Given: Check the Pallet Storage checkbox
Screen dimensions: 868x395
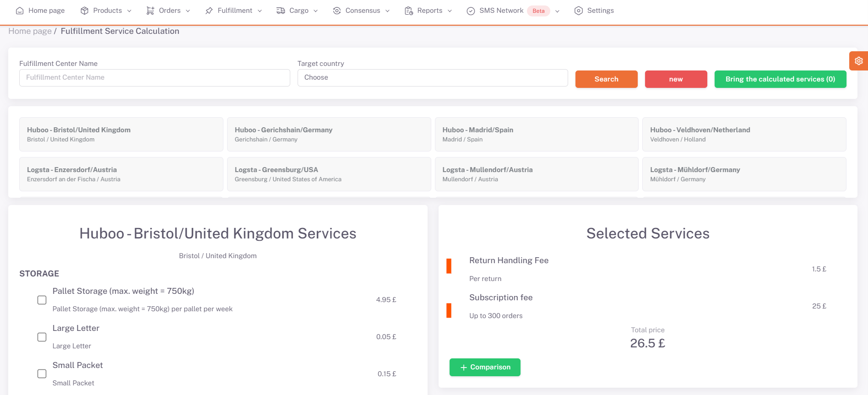Looking at the screenshot, I should 42,300.
